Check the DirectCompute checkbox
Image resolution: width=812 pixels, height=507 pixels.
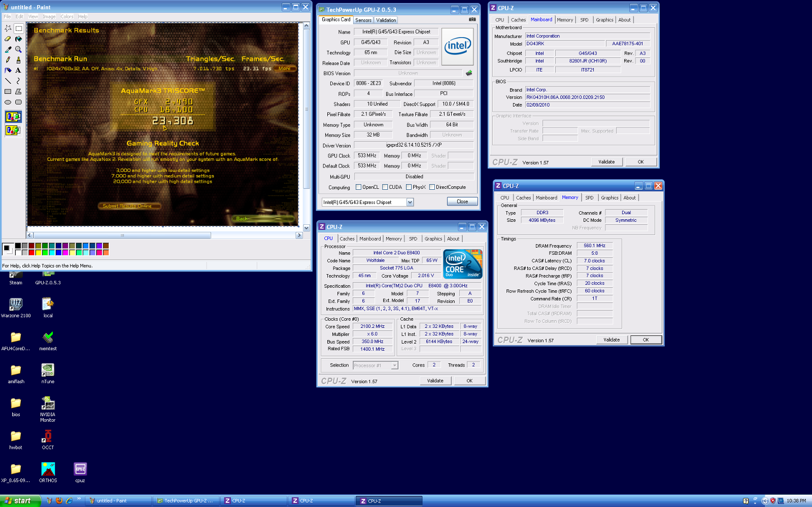(432, 187)
